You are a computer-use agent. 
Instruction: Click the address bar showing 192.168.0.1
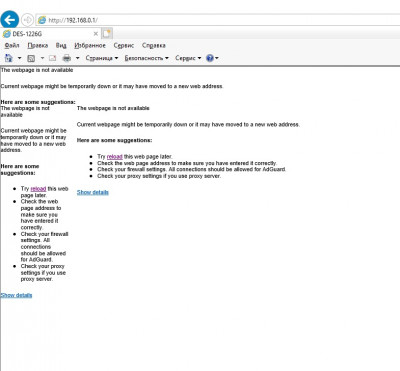(217, 20)
